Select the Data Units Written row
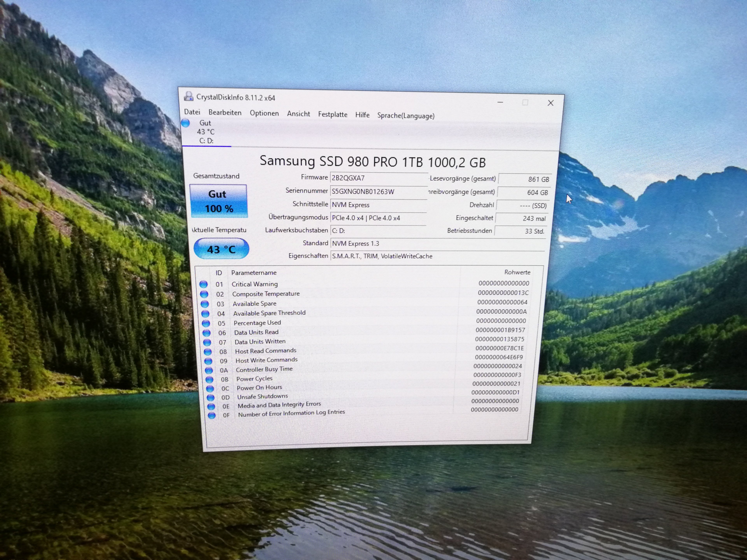Screen dimensions: 747x560 (260, 342)
